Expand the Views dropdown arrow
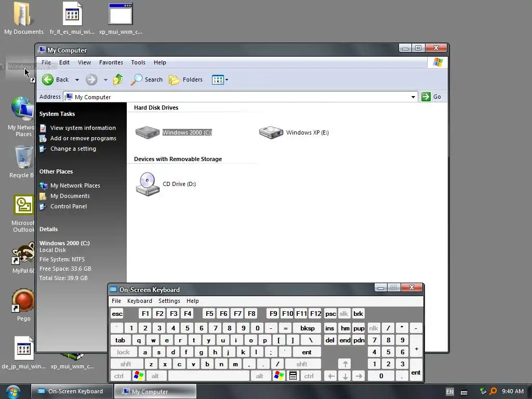 point(227,80)
